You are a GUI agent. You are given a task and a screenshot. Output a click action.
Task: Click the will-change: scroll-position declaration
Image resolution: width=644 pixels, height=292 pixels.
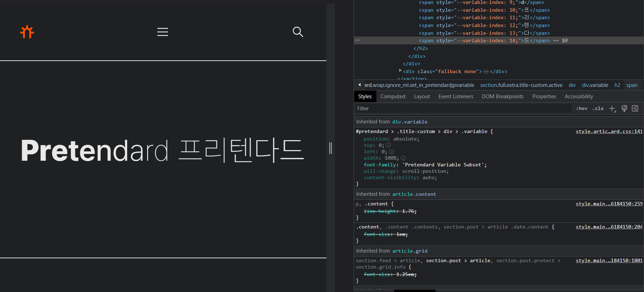coord(406,171)
